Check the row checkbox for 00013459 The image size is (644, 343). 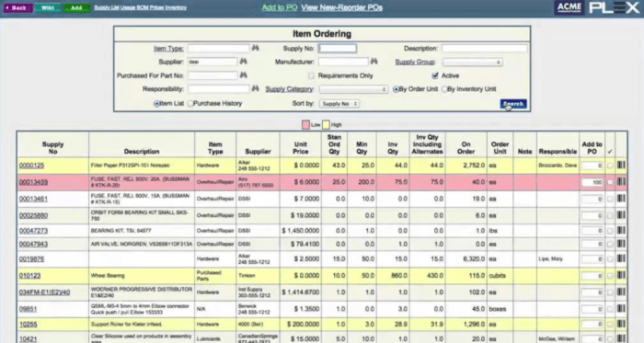pyautogui.click(x=610, y=182)
